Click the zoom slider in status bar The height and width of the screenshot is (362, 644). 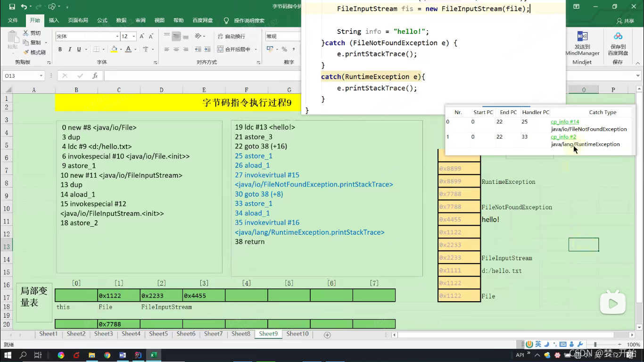pyautogui.click(x=595, y=345)
